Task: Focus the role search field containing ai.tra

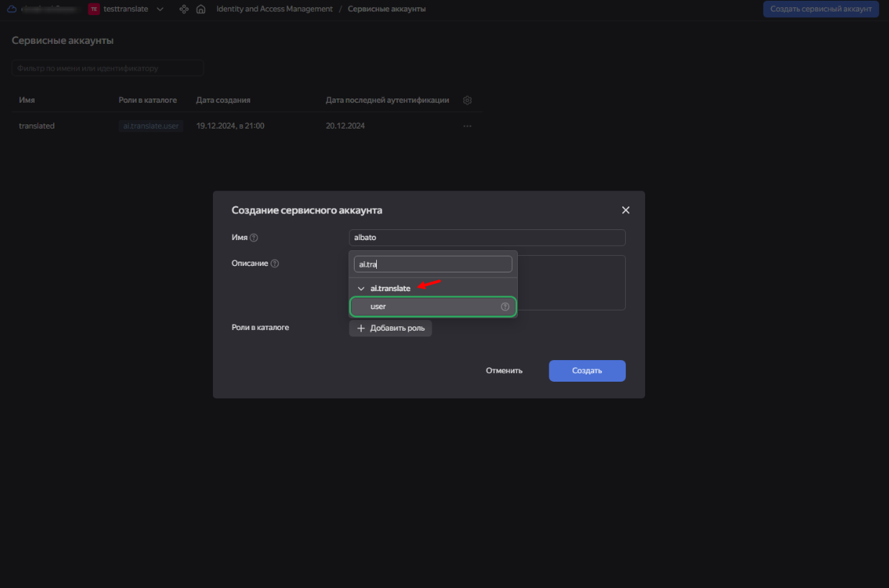Action: [432, 265]
